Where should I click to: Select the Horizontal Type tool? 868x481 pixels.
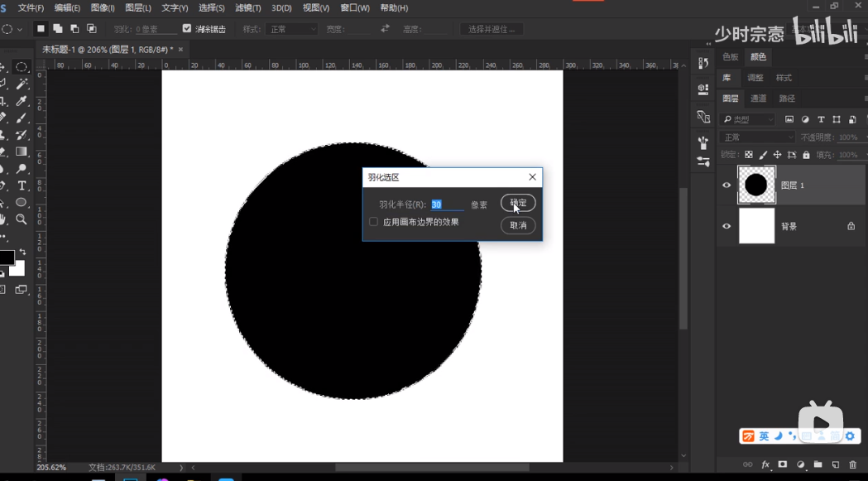click(x=22, y=185)
